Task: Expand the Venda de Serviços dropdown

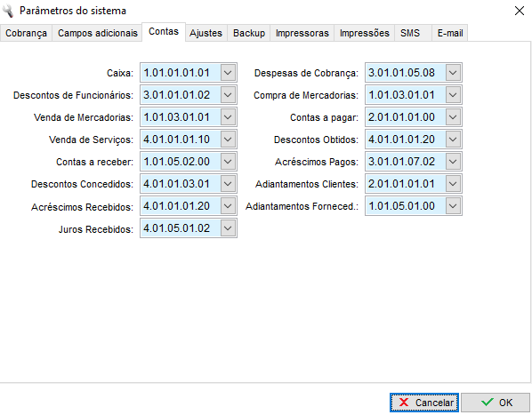Action: [228, 140]
